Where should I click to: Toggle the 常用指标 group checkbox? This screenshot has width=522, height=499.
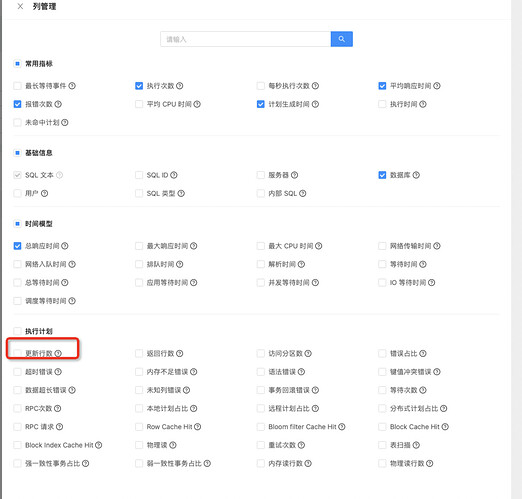coord(17,64)
